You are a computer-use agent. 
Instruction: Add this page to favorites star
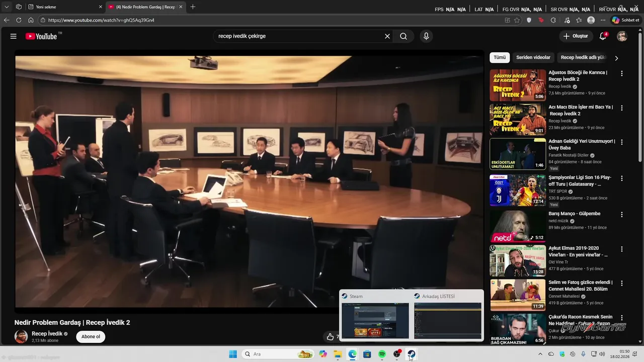(x=517, y=20)
